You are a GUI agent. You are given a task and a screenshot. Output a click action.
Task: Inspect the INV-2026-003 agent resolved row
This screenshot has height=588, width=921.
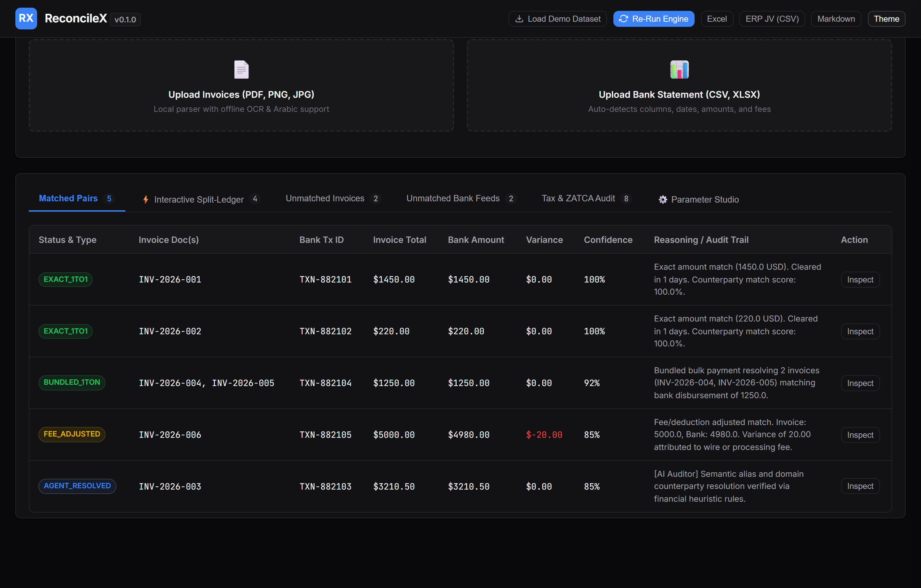click(x=860, y=486)
